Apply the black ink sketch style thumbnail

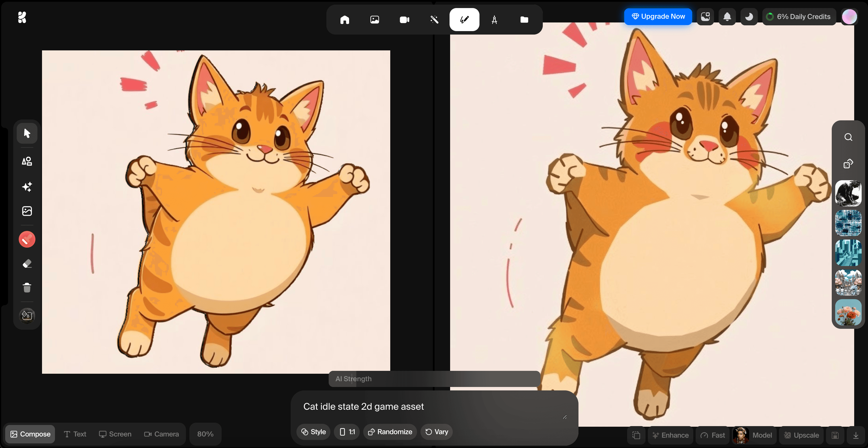click(848, 193)
